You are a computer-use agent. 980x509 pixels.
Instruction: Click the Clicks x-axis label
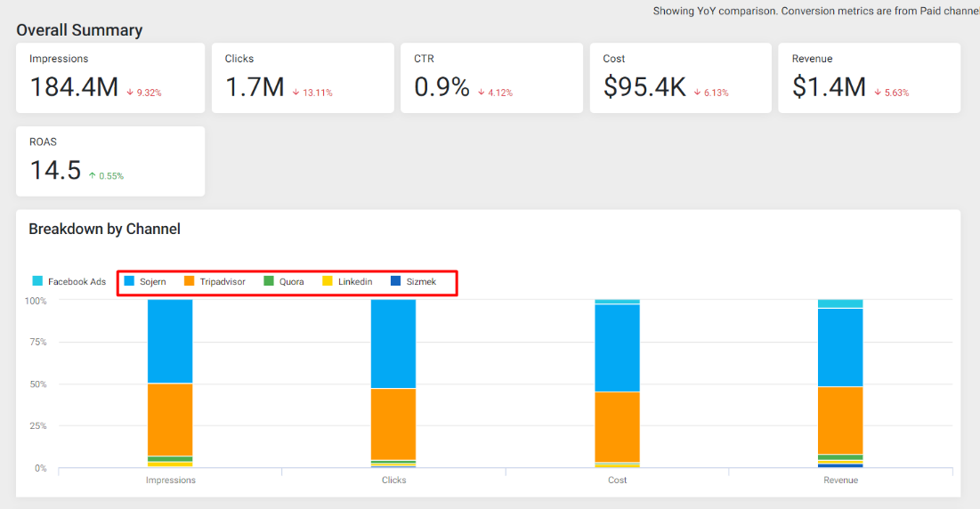(393, 481)
